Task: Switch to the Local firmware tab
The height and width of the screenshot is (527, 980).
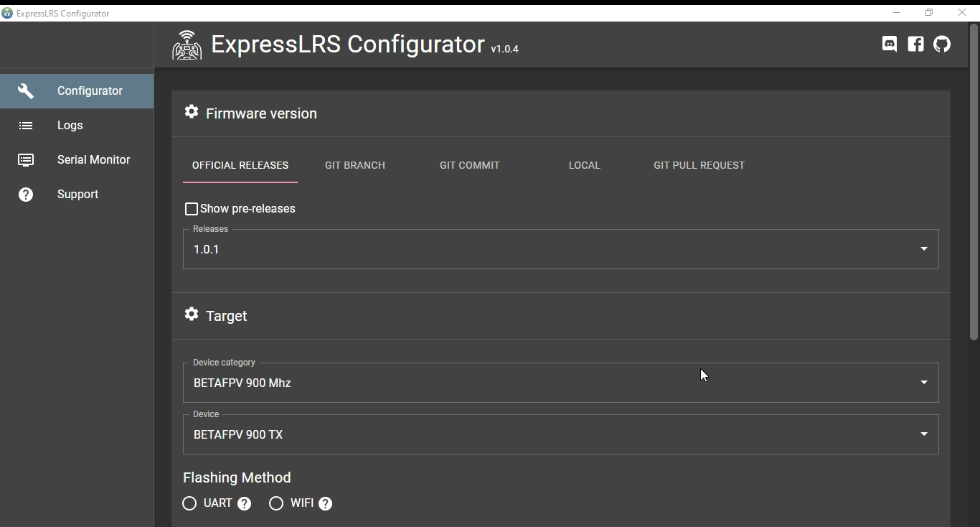Action: [584, 165]
